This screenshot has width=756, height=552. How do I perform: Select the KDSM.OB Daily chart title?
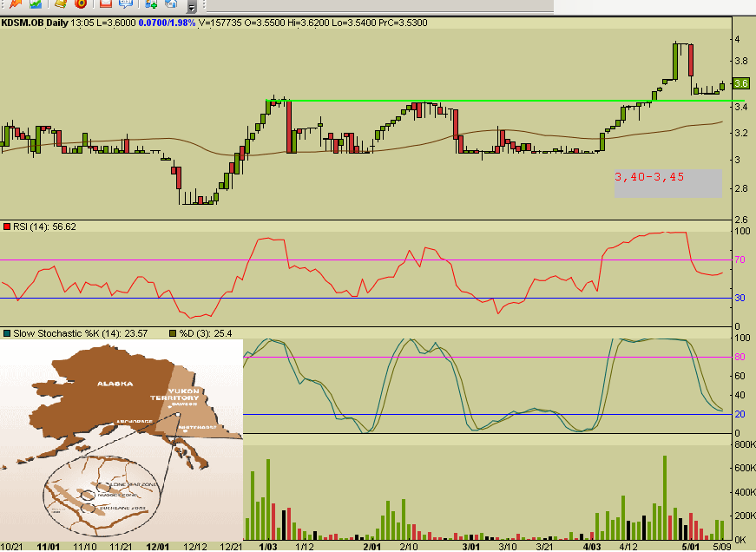(33, 23)
